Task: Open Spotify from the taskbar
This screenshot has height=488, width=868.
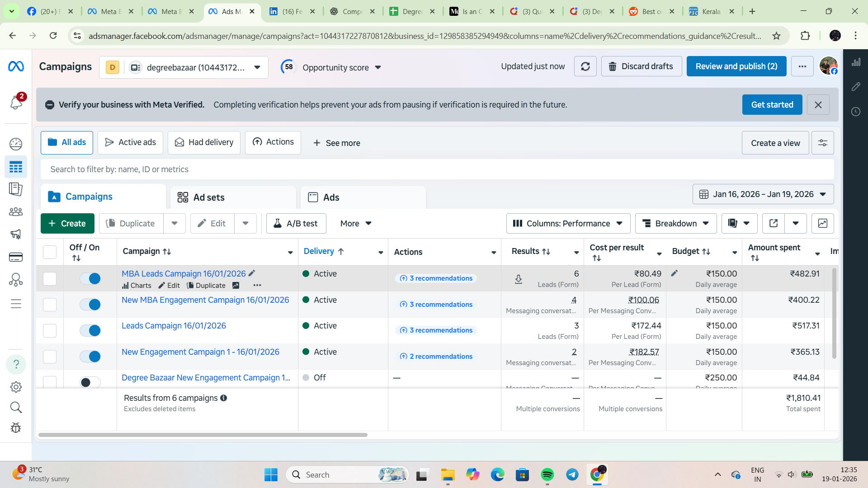Action: pyautogui.click(x=547, y=474)
